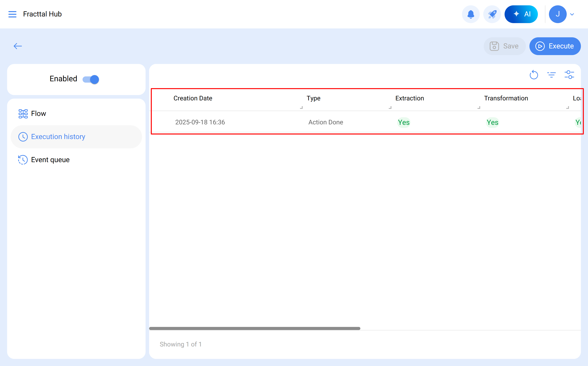Click the greyed-out Save button

(504, 46)
